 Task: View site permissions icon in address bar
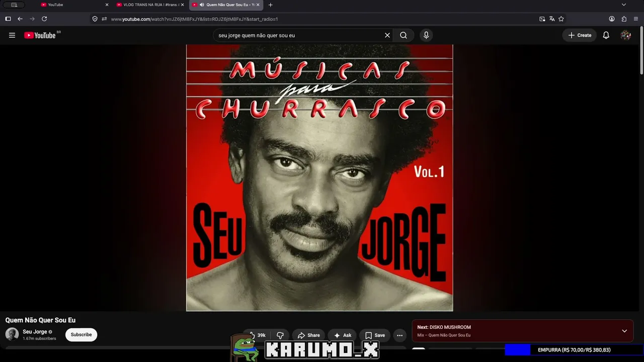pos(104,19)
